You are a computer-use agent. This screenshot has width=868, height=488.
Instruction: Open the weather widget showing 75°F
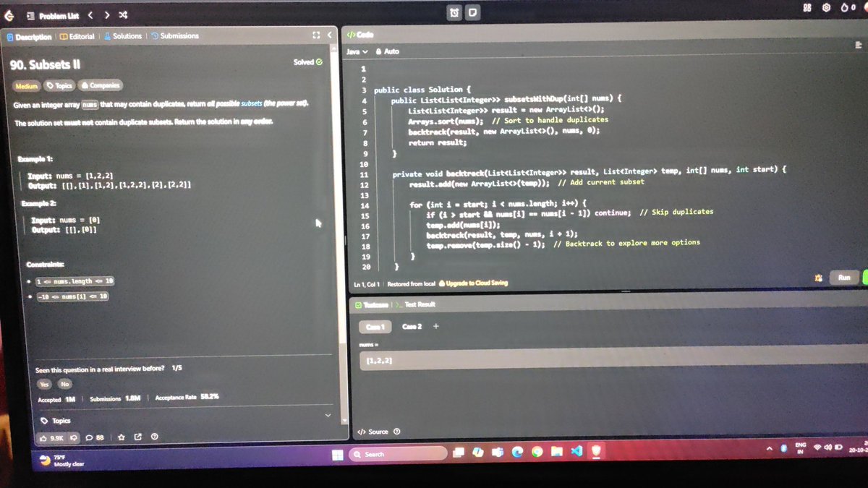[x=61, y=461]
